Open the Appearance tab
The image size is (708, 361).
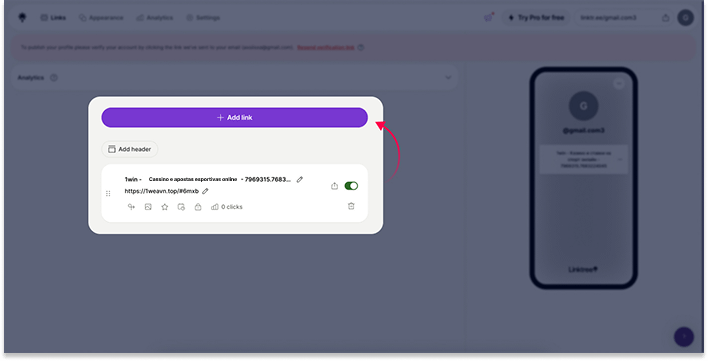[x=101, y=18]
